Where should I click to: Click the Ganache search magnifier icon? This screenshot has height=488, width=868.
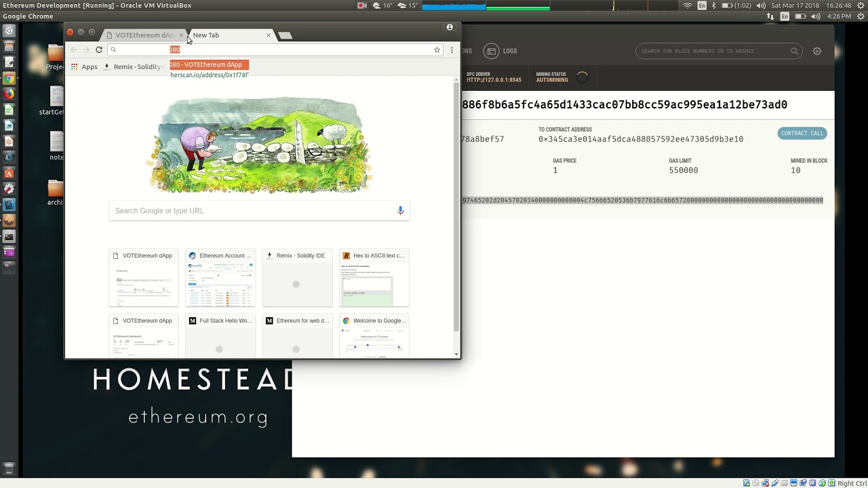click(x=794, y=51)
